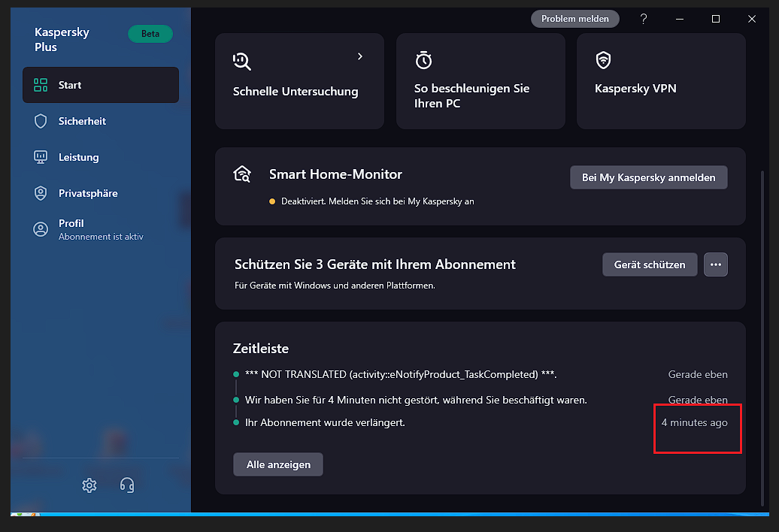Click the Problem melden button
Image resolution: width=779 pixels, height=532 pixels.
[574, 19]
